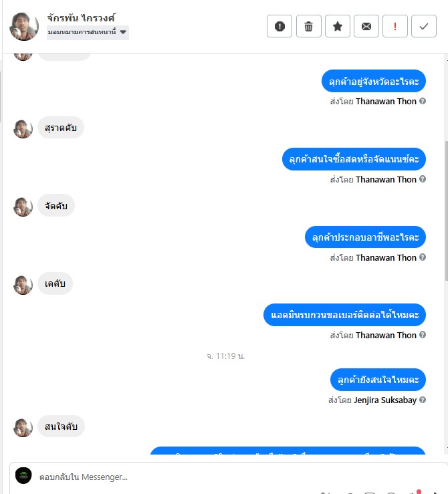Select customer's reply bubble สนใจคับ
This screenshot has width=448, height=494.
pos(61,426)
